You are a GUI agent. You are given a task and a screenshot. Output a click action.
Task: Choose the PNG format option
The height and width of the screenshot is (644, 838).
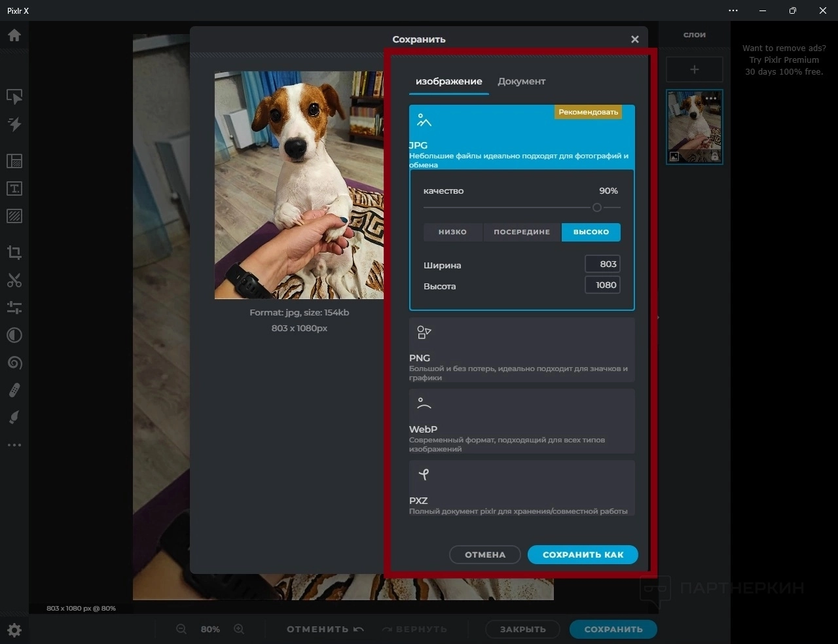pyautogui.click(x=522, y=349)
